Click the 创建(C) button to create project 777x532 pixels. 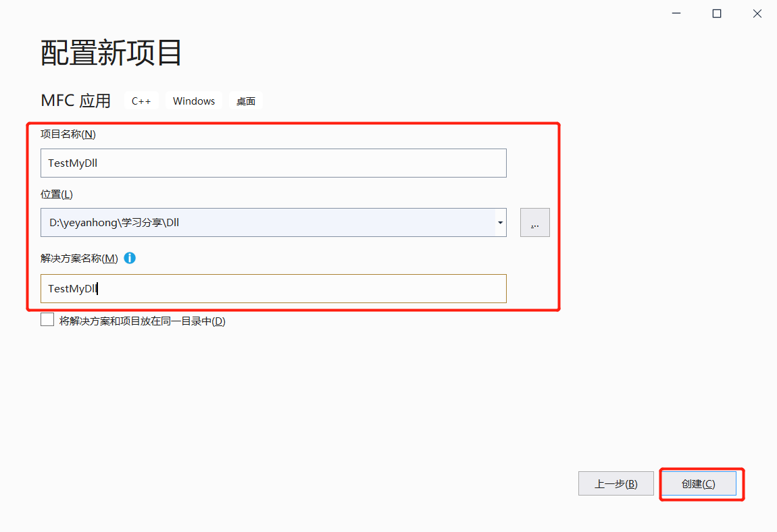[x=701, y=483]
